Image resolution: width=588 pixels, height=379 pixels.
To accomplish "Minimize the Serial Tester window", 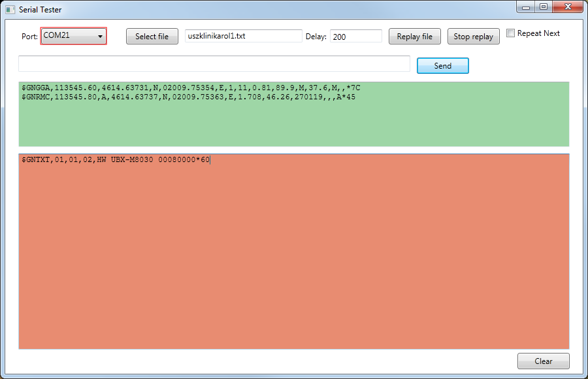I will pyautogui.click(x=526, y=7).
